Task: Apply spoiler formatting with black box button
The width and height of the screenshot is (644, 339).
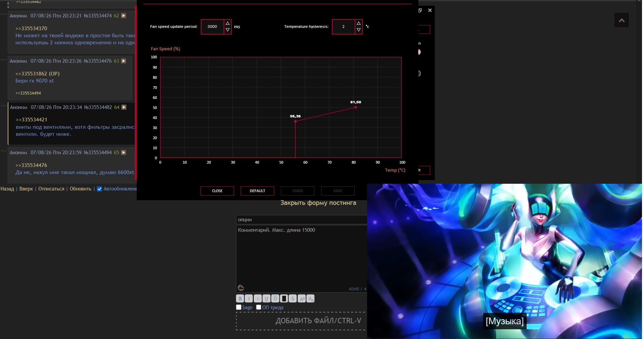Action: point(284,298)
